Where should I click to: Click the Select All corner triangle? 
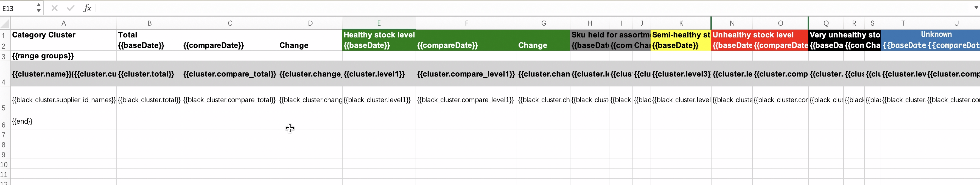pyautogui.click(x=5, y=24)
